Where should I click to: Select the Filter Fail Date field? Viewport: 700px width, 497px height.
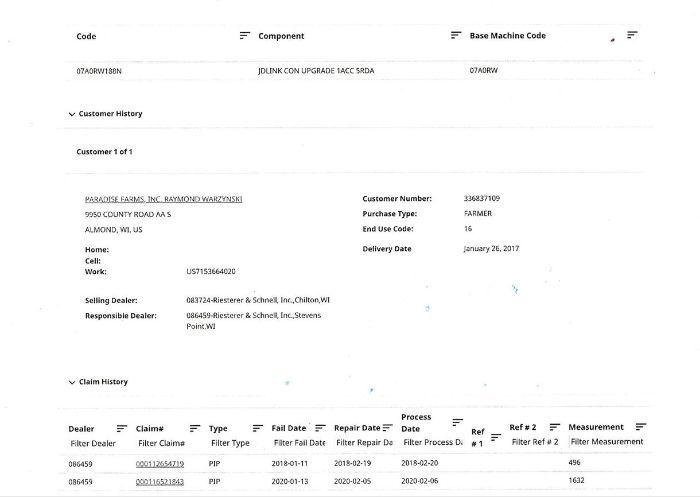pos(298,443)
